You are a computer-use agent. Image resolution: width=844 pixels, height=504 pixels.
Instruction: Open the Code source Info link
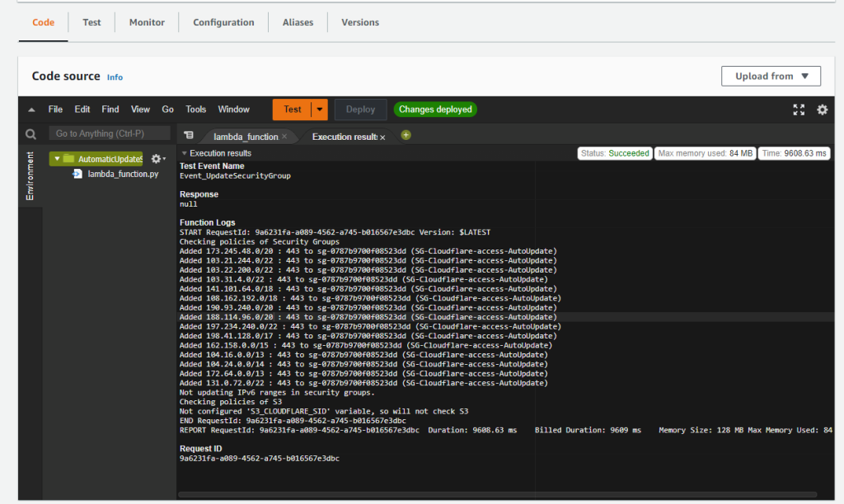tap(115, 77)
